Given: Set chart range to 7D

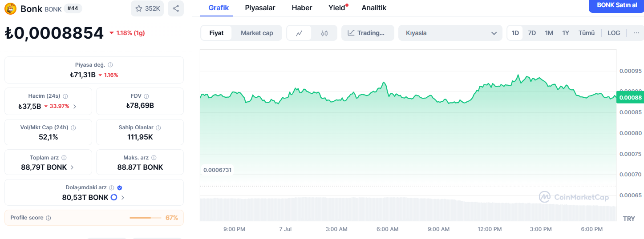Looking at the screenshot, I should coord(532,33).
